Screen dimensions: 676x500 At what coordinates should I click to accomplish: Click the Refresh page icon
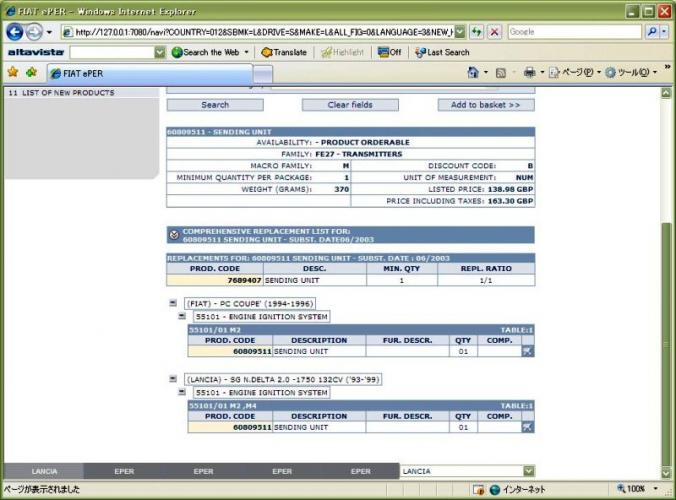[x=477, y=32]
